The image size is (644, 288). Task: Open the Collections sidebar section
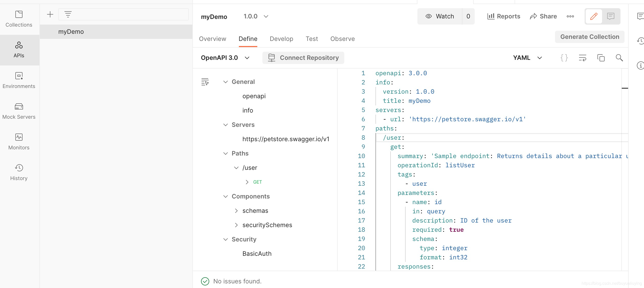point(19,19)
